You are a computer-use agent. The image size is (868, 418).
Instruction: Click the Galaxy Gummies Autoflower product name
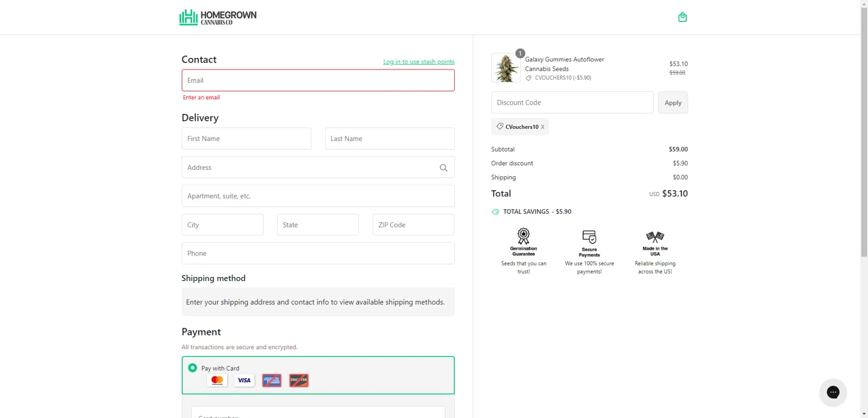pos(565,64)
